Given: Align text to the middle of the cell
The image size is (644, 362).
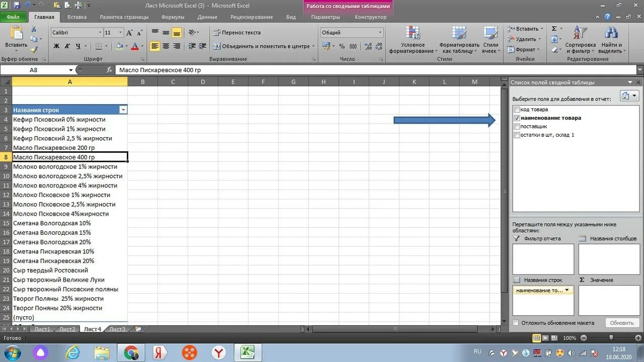Looking at the screenshot, I should [x=166, y=33].
